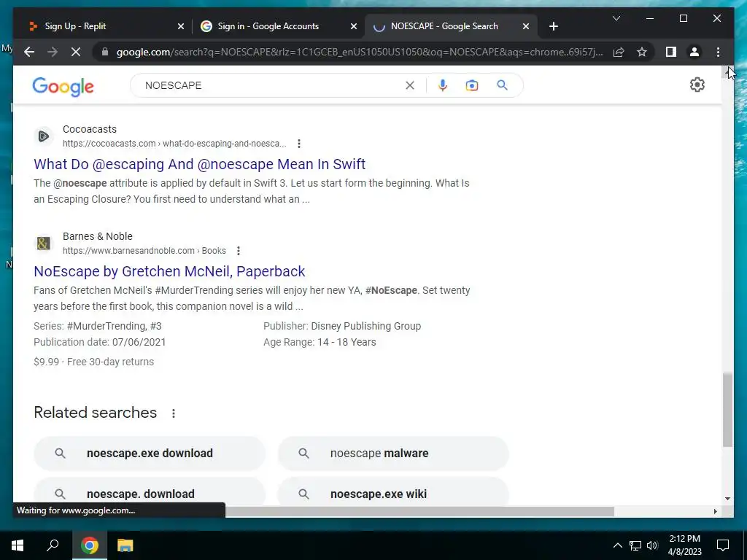This screenshot has width=747, height=560.
Task: Click the forward navigation arrow
Action: pyautogui.click(x=53, y=52)
